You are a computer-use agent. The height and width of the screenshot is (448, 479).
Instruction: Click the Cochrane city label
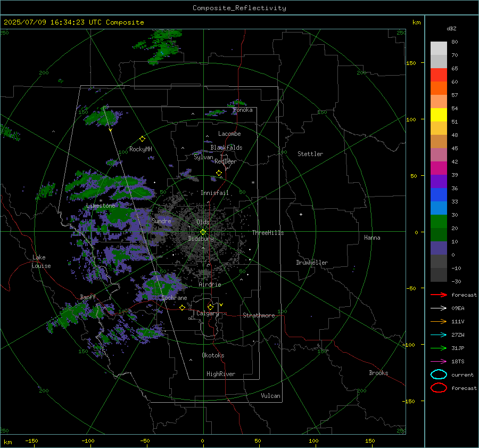pos(174,298)
